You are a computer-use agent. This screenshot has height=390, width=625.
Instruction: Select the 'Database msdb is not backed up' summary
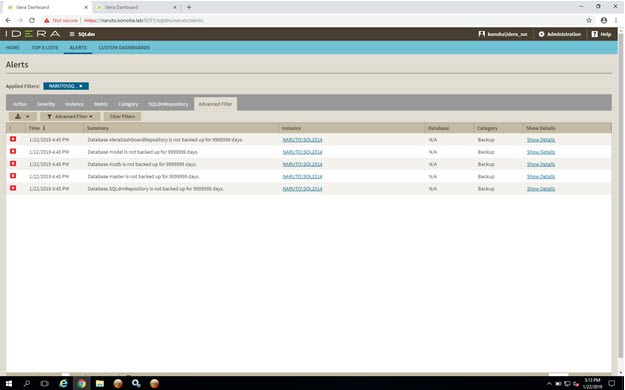[x=142, y=164]
